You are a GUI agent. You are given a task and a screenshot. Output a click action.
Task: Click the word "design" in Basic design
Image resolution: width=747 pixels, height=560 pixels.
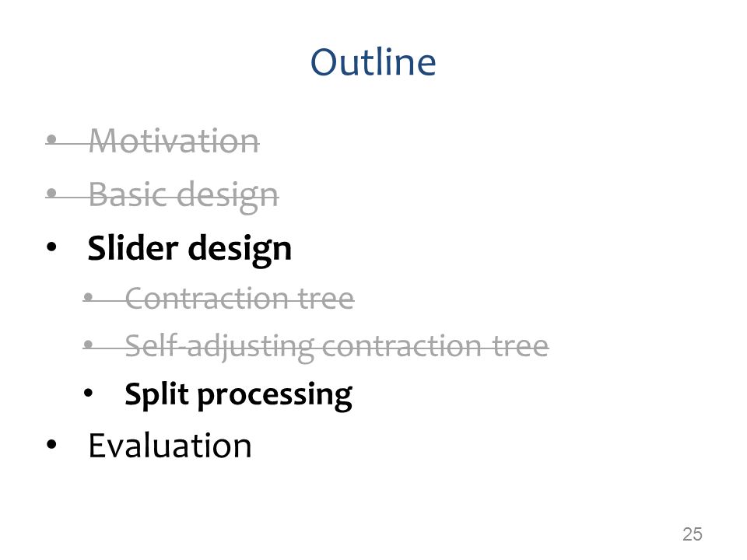point(228,196)
